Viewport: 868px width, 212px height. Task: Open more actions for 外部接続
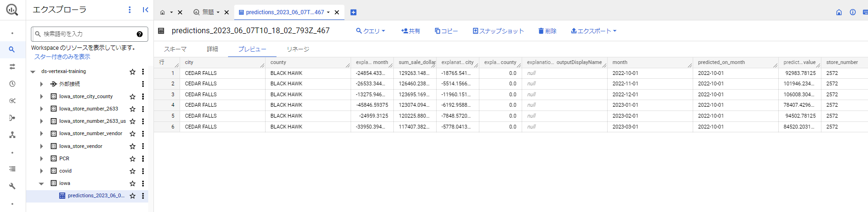tap(143, 84)
